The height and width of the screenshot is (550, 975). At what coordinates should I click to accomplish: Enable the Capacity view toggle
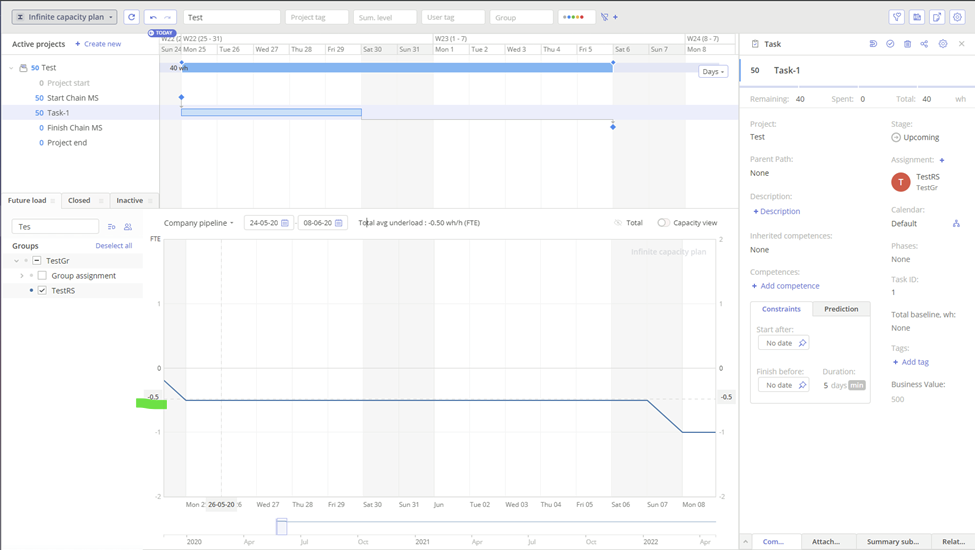[663, 223]
